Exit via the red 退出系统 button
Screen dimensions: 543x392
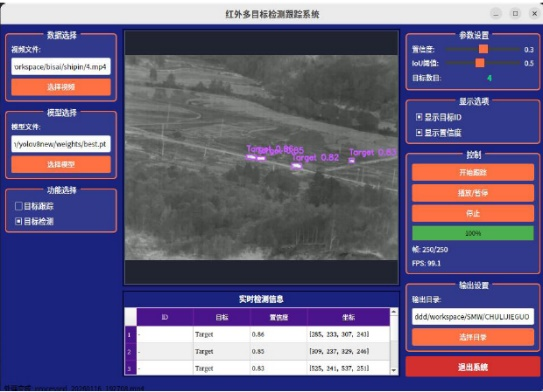coord(473,367)
